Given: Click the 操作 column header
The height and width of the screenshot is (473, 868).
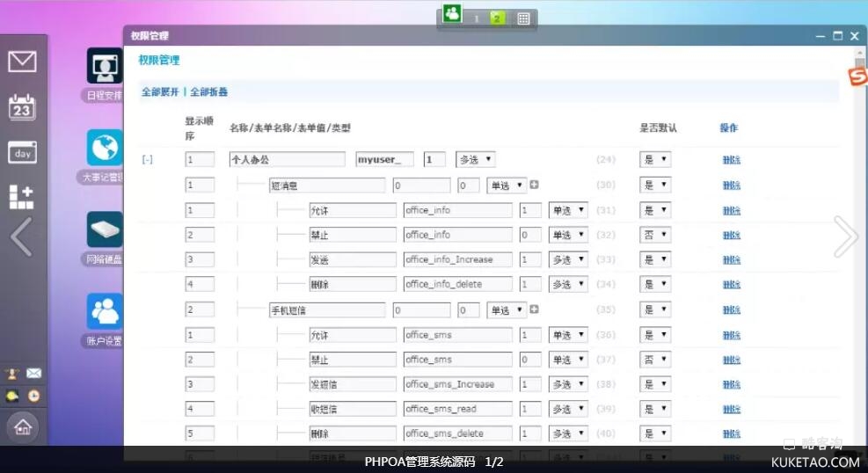Looking at the screenshot, I should (728, 127).
